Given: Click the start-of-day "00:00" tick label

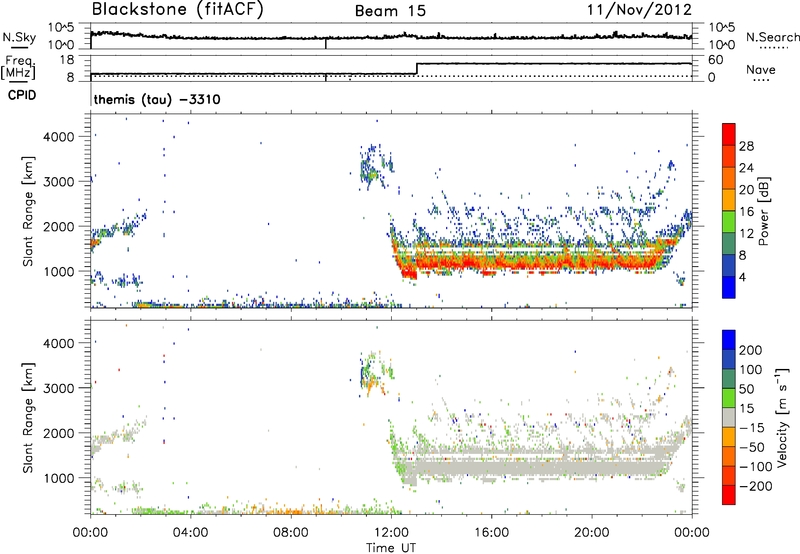Looking at the screenshot, I should pos(90,533).
